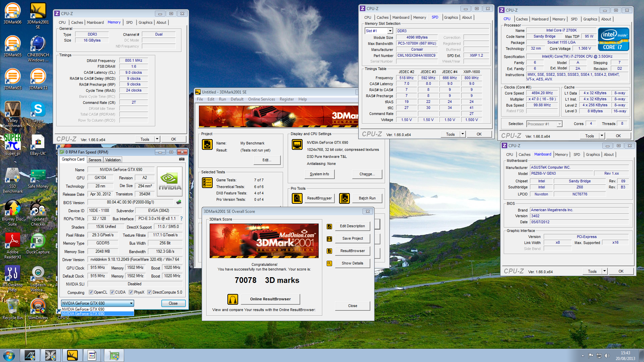644x362 pixels.
Task: Show hidden tray icons arrow in taskbar
Action: 583,356
